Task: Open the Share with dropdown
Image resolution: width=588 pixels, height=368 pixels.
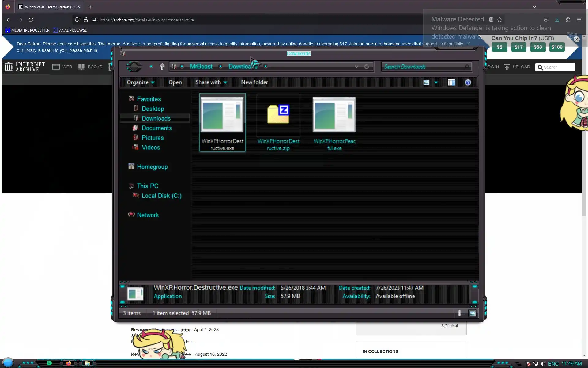Action: click(x=211, y=82)
